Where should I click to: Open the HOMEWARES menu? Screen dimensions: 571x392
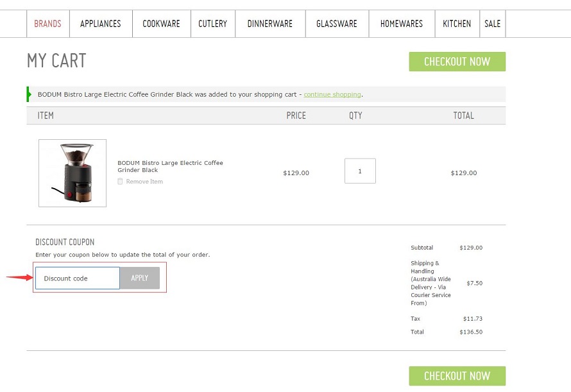tap(401, 24)
